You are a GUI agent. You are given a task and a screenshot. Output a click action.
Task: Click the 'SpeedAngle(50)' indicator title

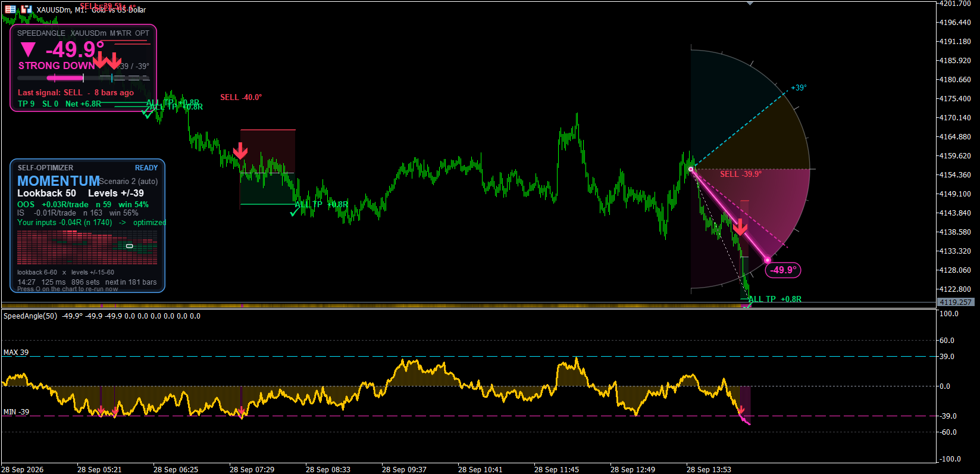[x=30, y=316]
